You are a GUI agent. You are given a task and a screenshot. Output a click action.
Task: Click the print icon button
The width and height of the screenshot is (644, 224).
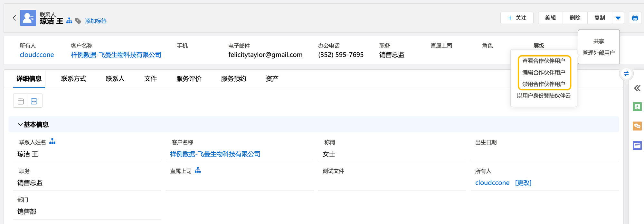[635, 18]
